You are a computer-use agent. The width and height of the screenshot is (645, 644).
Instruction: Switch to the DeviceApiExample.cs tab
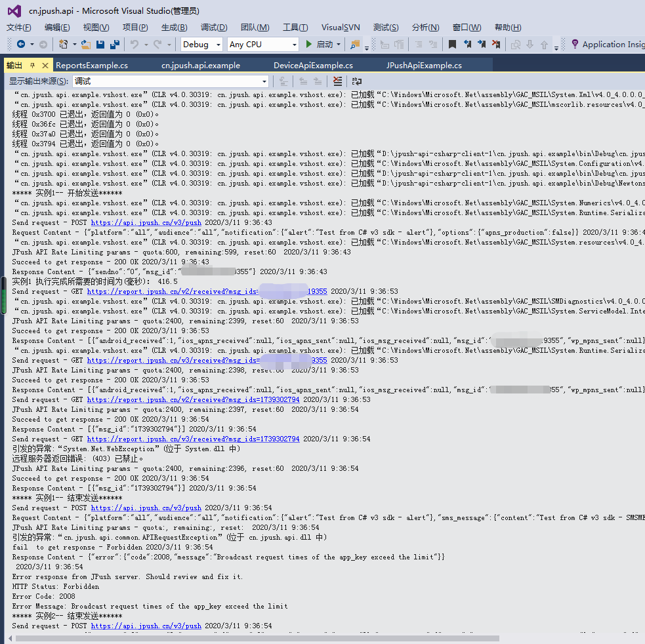coord(314,66)
